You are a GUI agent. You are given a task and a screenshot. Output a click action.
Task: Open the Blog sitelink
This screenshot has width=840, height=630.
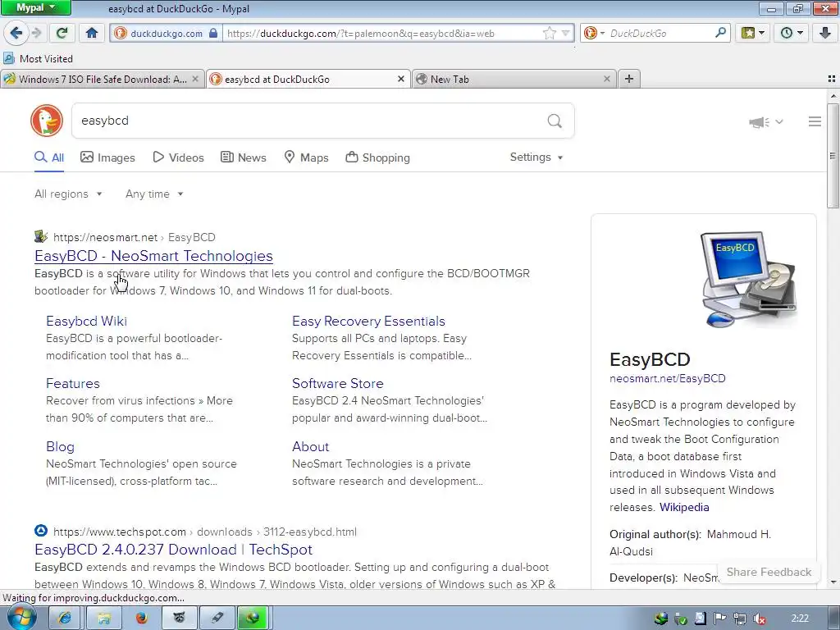(x=60, y=447)
